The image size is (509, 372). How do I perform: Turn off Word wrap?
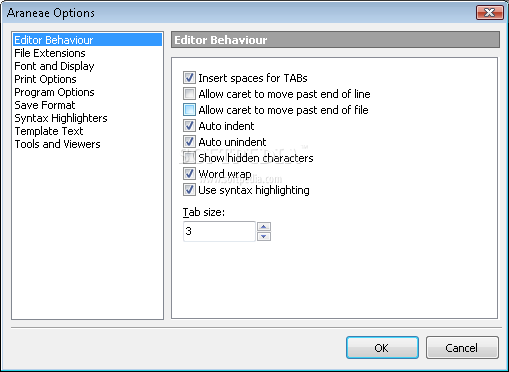pyautogui.click(x=189, y=174)
